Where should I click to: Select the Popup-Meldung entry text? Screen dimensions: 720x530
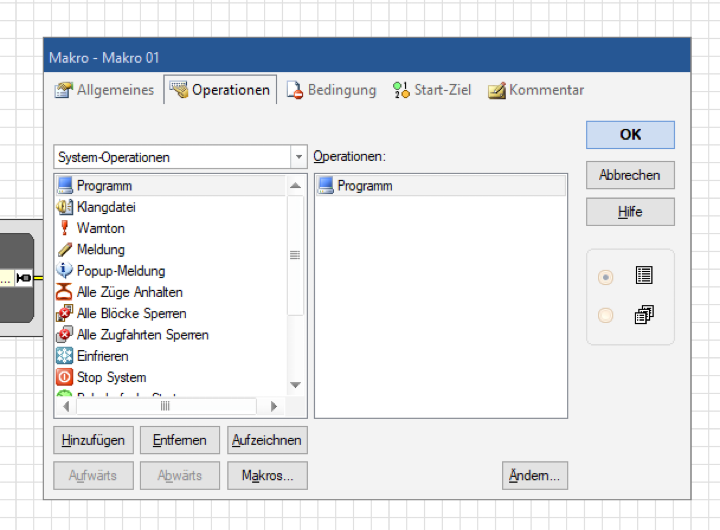click(x=121, y=271)
